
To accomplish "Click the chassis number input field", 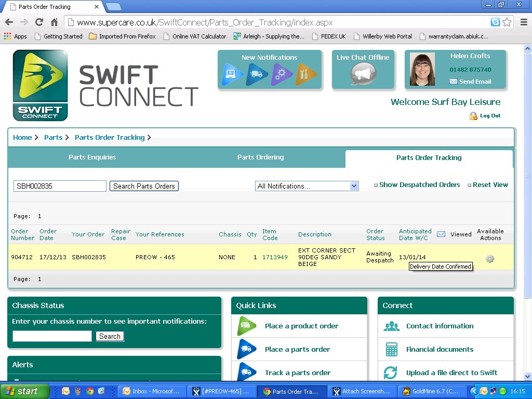I will coord(52,336).
